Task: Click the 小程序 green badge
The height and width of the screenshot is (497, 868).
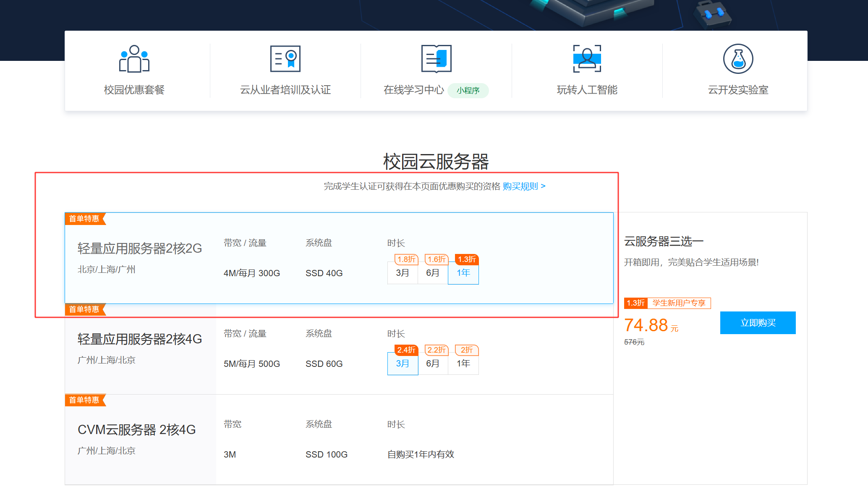Action: tap(468, 91)
